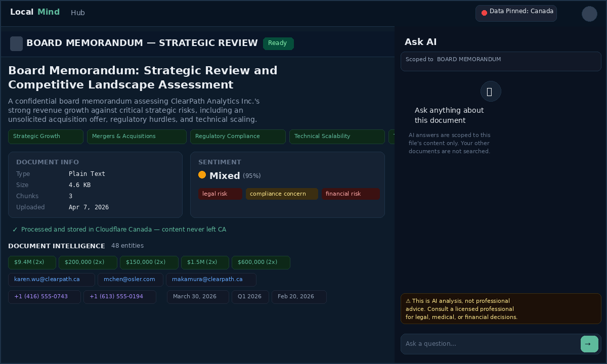Click the DOCUMENT INTELLIGENCE heading
Screen dimensions: 607x364
point(57,246)
